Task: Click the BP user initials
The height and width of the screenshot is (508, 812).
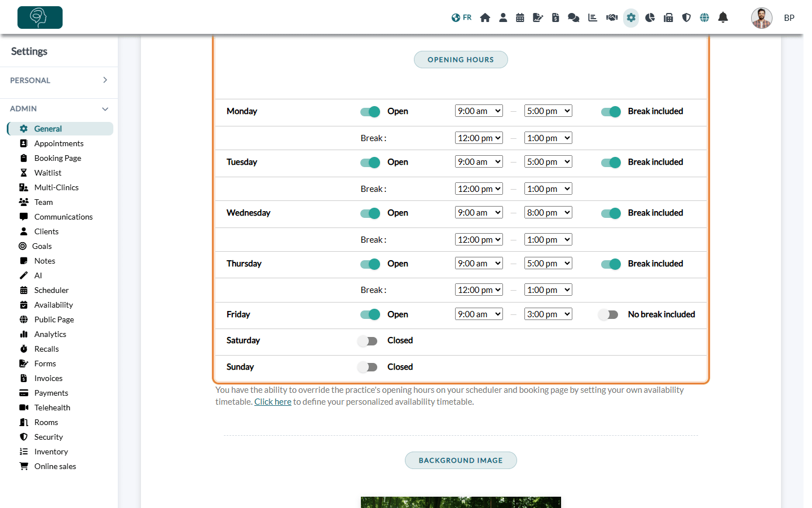Action: pyautogui.click(x=789, y=18)
